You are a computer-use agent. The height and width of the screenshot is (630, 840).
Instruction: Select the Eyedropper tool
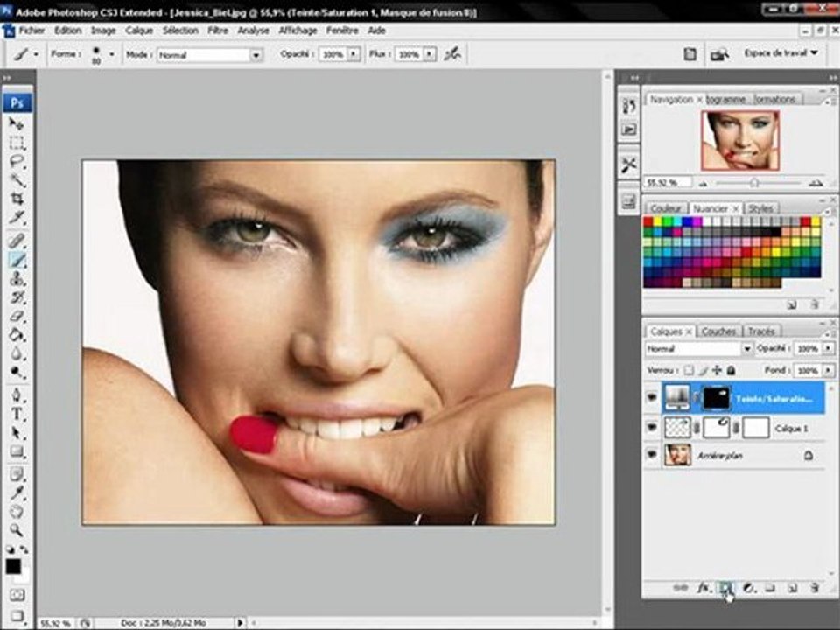[x=17, y=493]
